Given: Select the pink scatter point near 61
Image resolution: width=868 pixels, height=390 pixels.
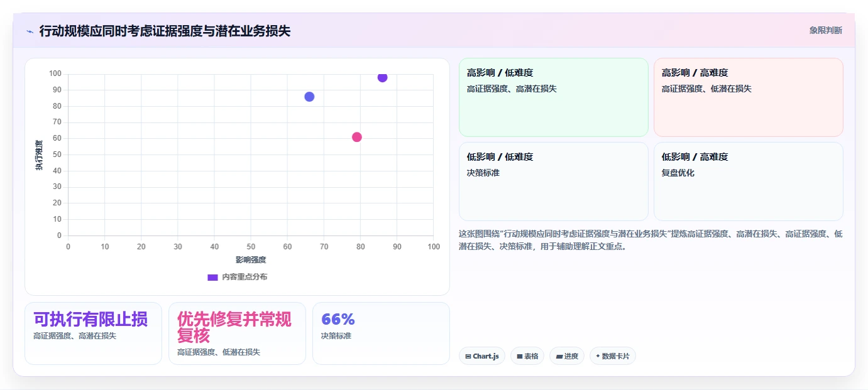Looking at the screenshot, I should [x=357, y=137].
